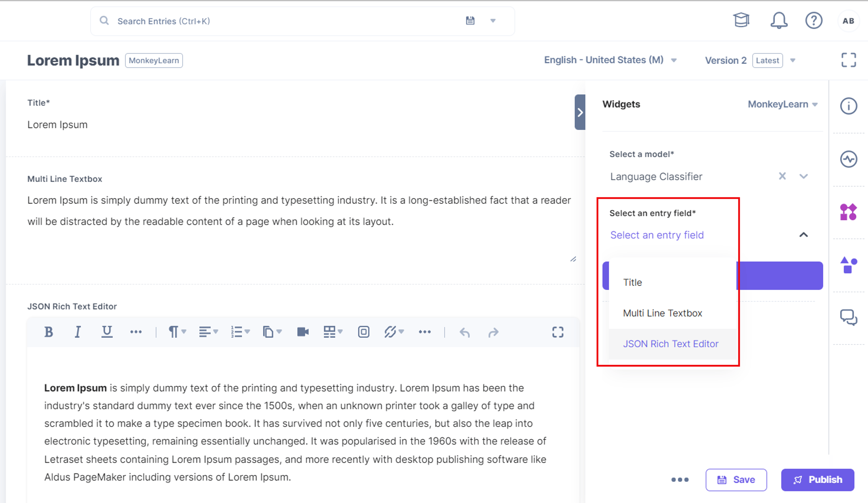Click the Publish button

tap(817, 479)
